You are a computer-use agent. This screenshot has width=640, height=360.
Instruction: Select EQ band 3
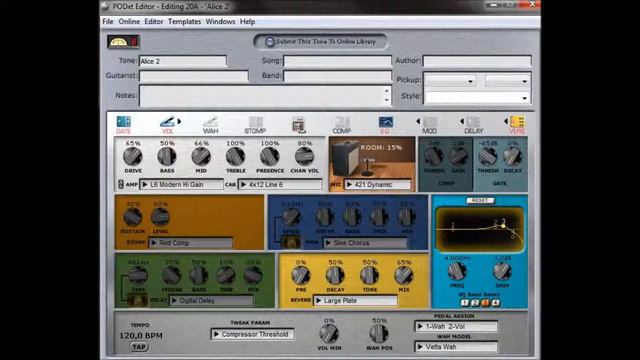(x=485, y=303)
